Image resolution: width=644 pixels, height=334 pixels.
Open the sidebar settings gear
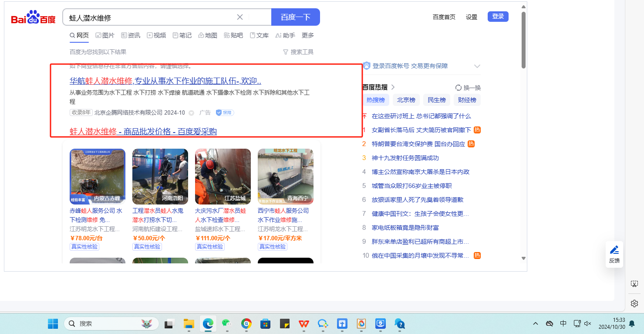[634, 303]
